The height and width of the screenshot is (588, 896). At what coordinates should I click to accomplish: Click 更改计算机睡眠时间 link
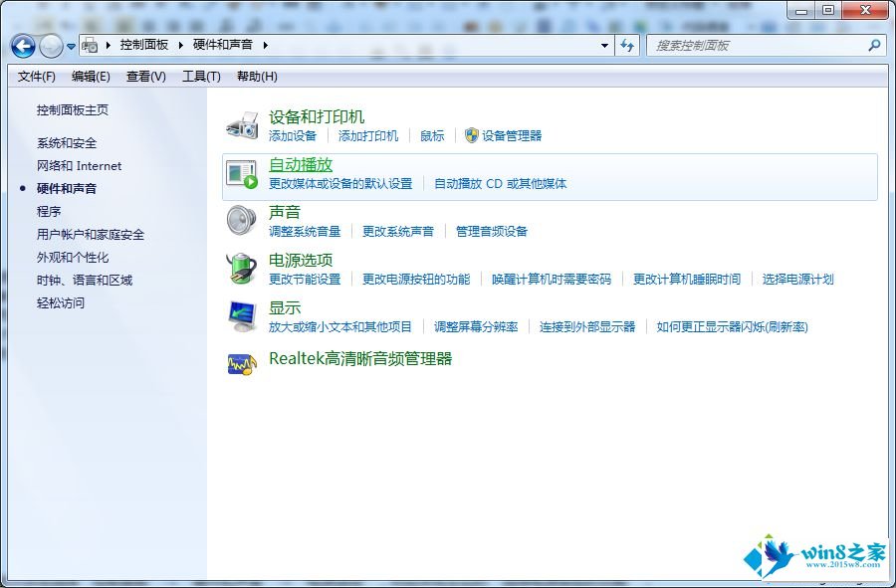tap(687, 280)
